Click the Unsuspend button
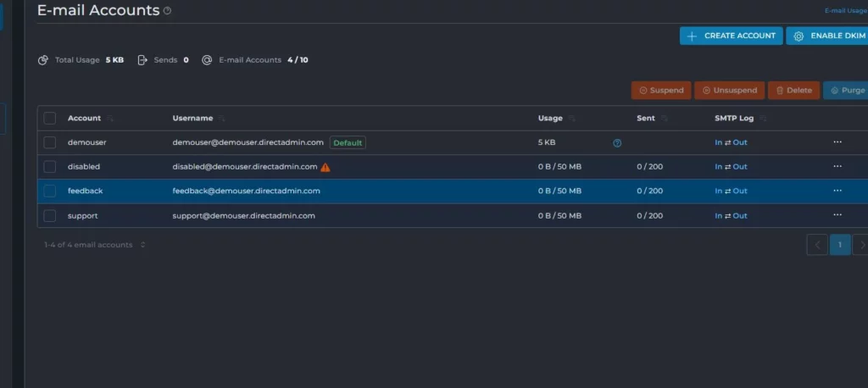The image size is (868, 388). (729, 90)
